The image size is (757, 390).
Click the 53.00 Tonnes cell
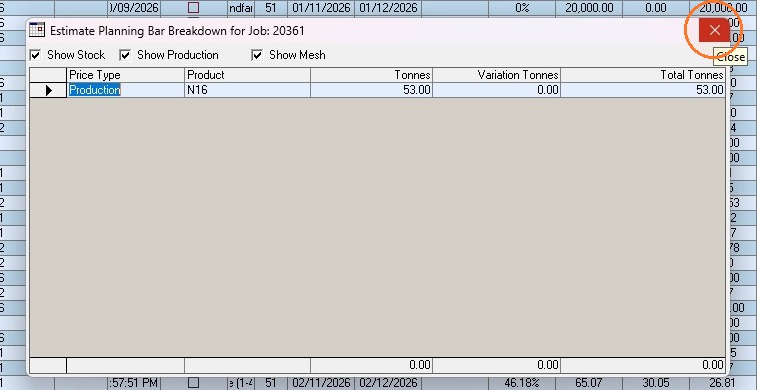pyautogui.click(x=371, y=90)
